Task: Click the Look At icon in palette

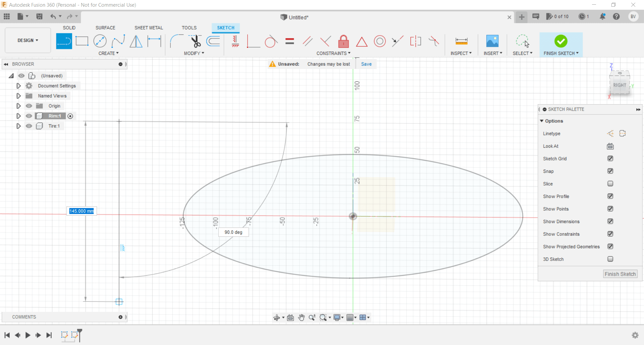Action: point(610,146)
